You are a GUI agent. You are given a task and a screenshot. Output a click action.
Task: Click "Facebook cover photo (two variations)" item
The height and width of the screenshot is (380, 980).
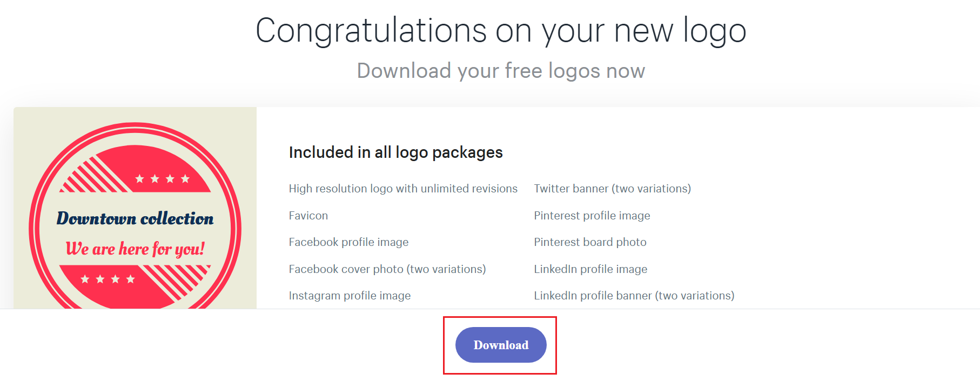click(387, 269)
